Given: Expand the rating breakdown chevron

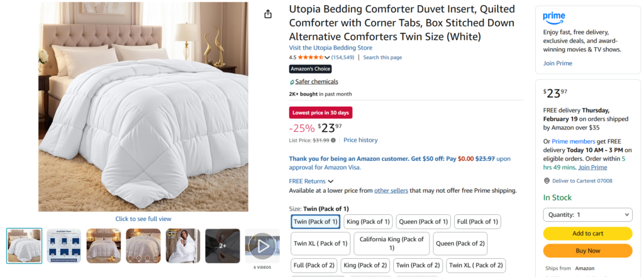Looking at the screenshot, I should point(328,58).
